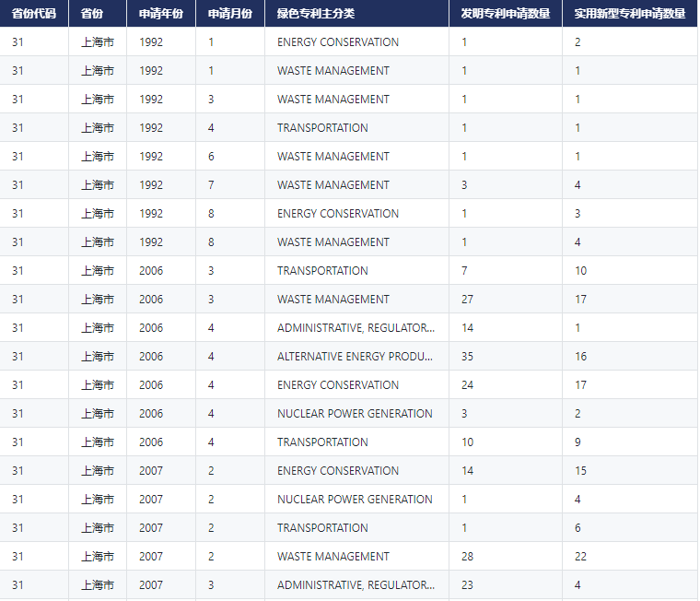
Task: Click ALTERNATIVE ENERGY PRODU... cell
Action: click(356, 357)
